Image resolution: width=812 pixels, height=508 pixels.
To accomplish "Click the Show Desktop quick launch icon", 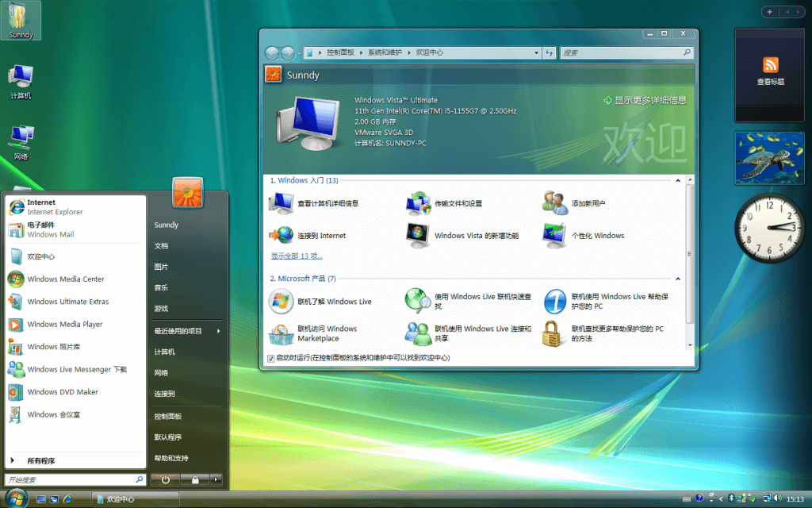I will click(41, 499).
